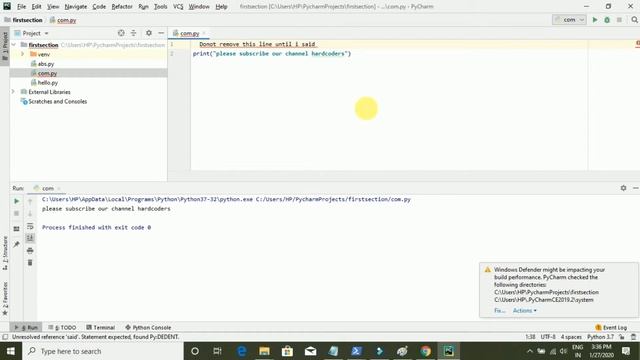Open the File menu
The width and height of the screenshot is (640, 360).
21,7
